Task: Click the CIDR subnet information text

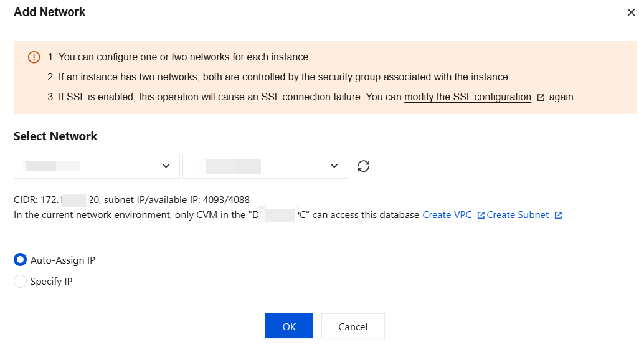Action: pos(131,200)
